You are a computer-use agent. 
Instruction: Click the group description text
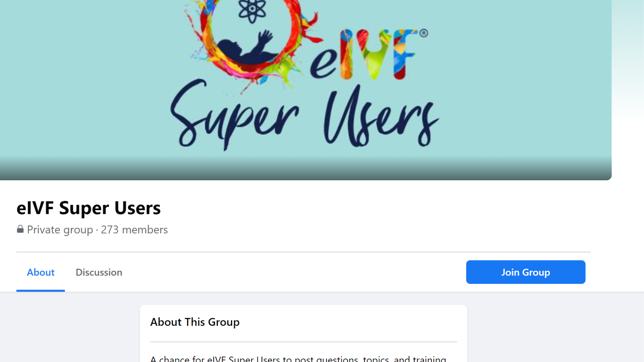298,359
